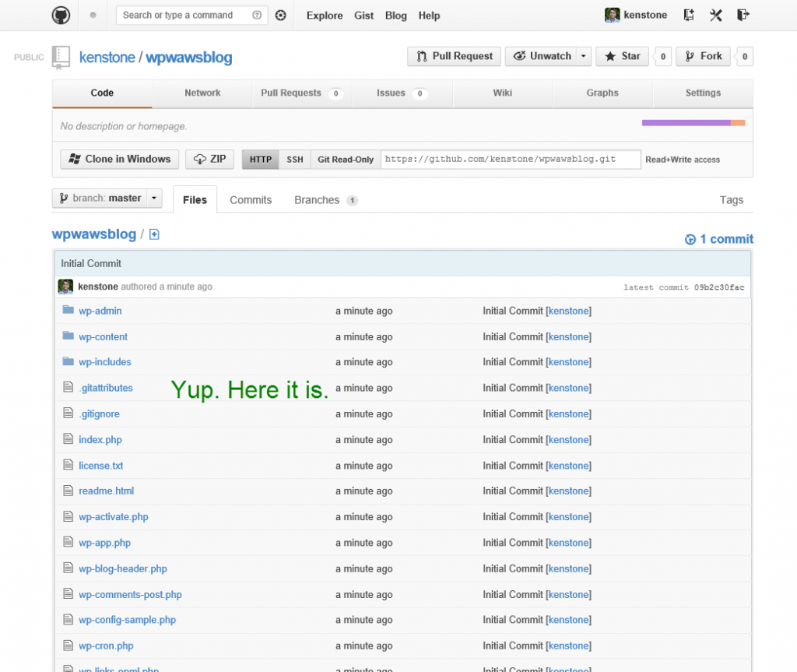Open the notifications indicator dot
Viewport: 797px width, 672px height.
(93, 15)
